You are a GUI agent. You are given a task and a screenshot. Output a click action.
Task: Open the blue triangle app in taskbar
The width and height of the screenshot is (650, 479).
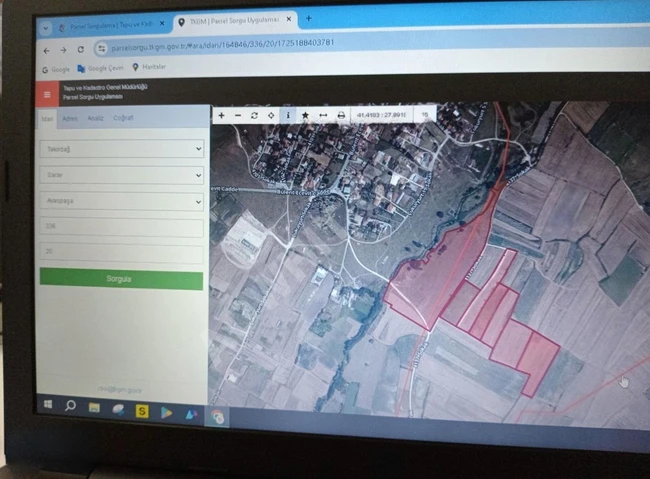click(191, 414)
